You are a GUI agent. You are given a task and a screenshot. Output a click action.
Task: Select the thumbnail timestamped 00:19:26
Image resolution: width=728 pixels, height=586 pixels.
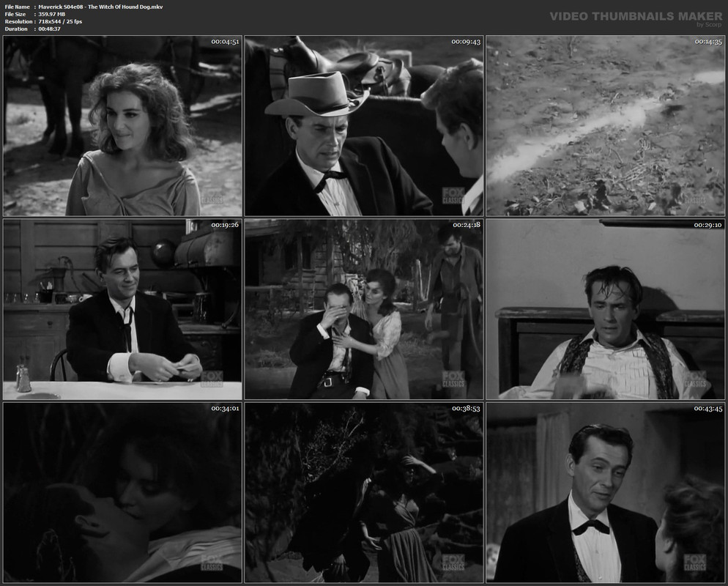(x=122, y=309)
